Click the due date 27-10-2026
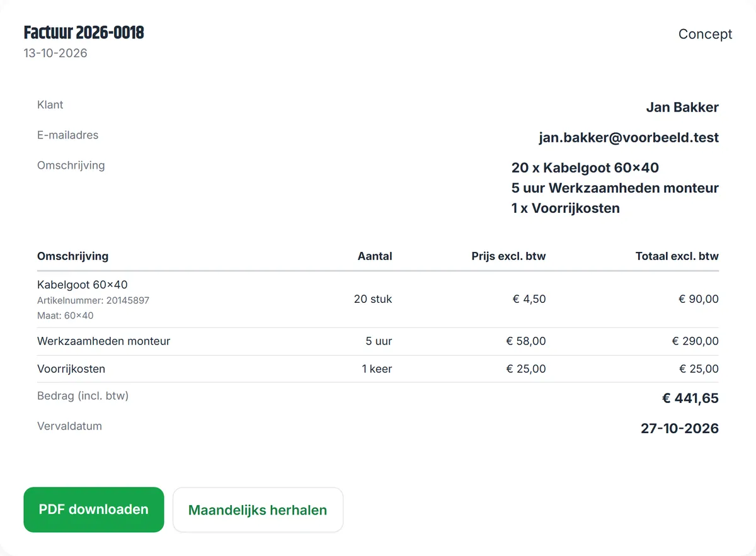Viewport: 756px width, 556px height. [x=680, y=428]
